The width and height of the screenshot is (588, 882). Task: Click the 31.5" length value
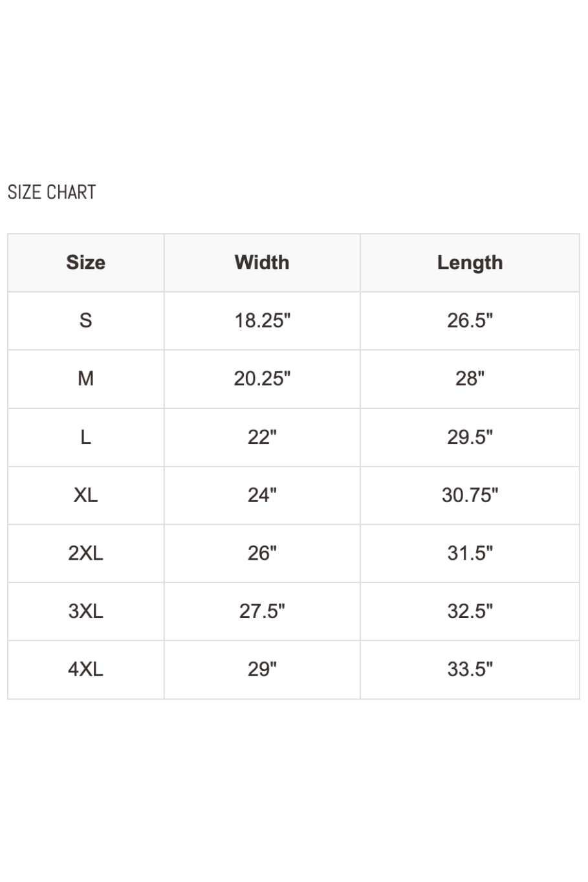pos(470,553)
